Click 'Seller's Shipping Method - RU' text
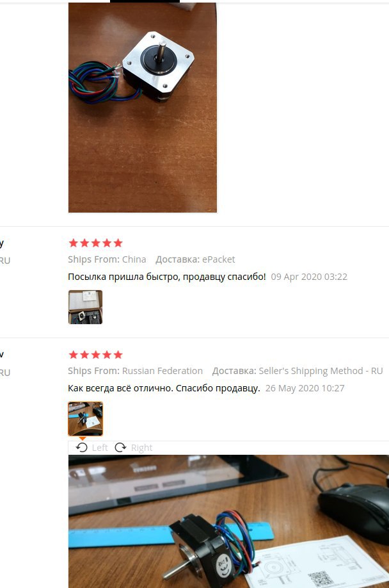 tap(321, 371)
